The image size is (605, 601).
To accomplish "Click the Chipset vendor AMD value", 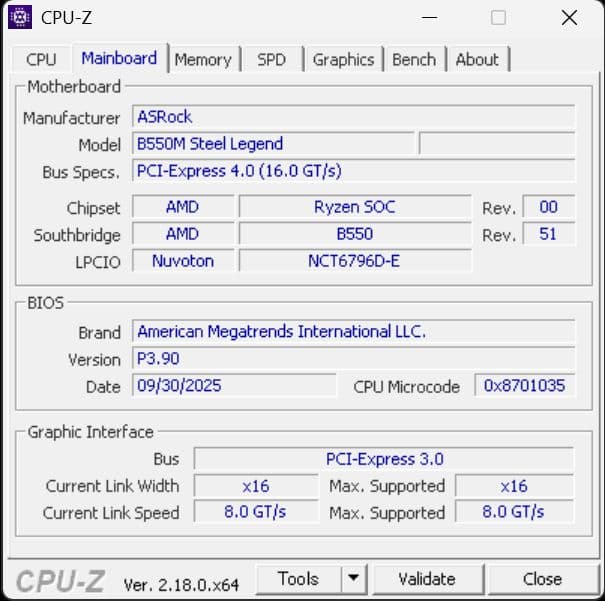I will [183, 207].
